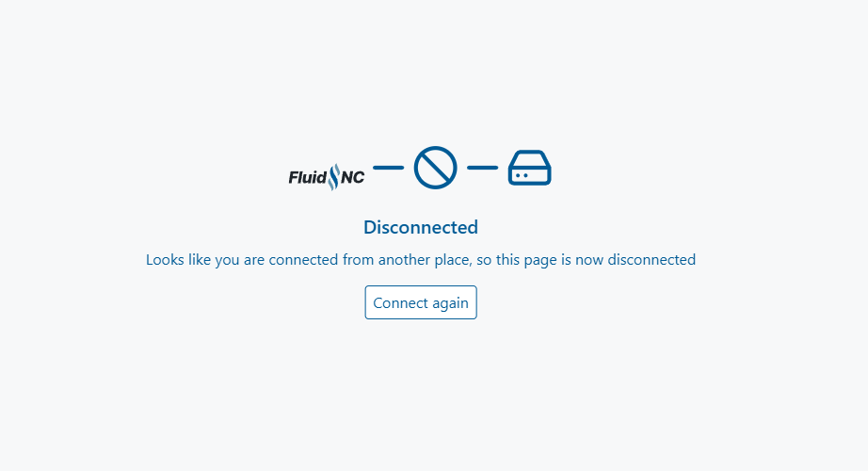Click the dash line right of the prohibited icon

[482, 168]
